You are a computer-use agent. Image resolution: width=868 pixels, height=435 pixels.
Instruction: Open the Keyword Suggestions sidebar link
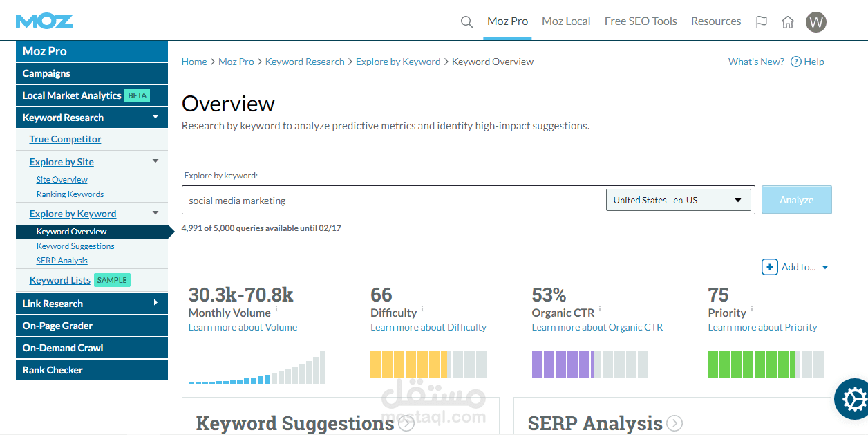point(75,246)
